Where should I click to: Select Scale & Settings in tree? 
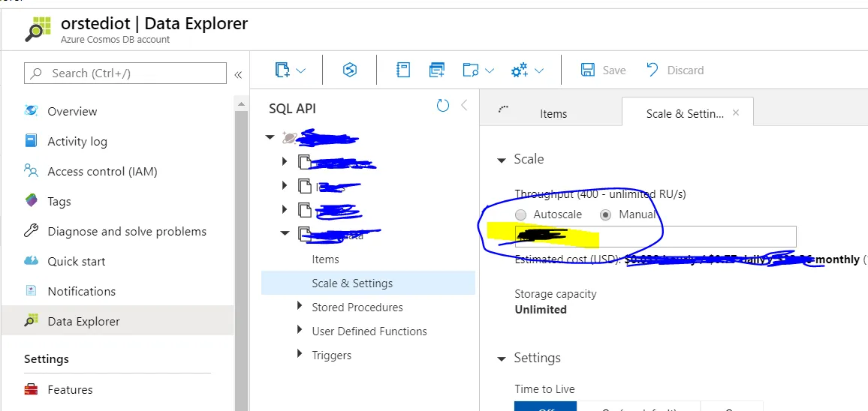[368, 283]
